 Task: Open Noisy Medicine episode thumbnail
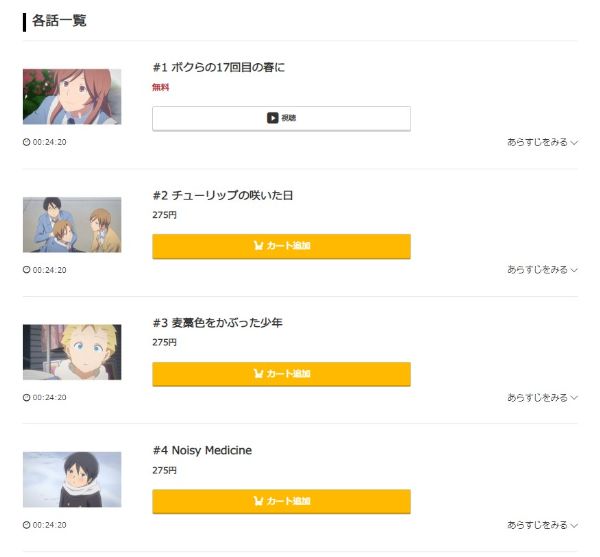(x=72, y=479)
